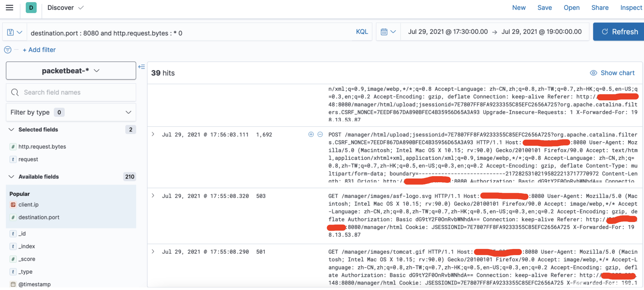Open the packetbeat-* index pattern dropdown
The width and height of the screenshot is (644, 290).
pyautogui.click(x=71, y=70)
